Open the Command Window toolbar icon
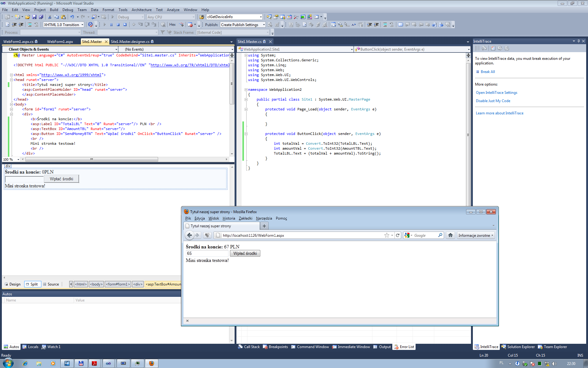Viewport: 588px width, 368px height. point(316,17)
